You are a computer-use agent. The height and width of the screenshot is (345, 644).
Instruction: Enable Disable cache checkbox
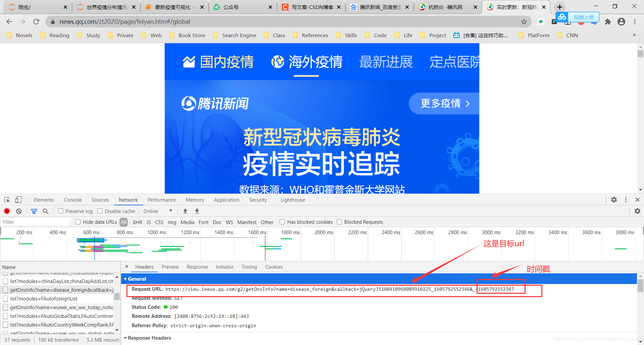tap(100, 211)
